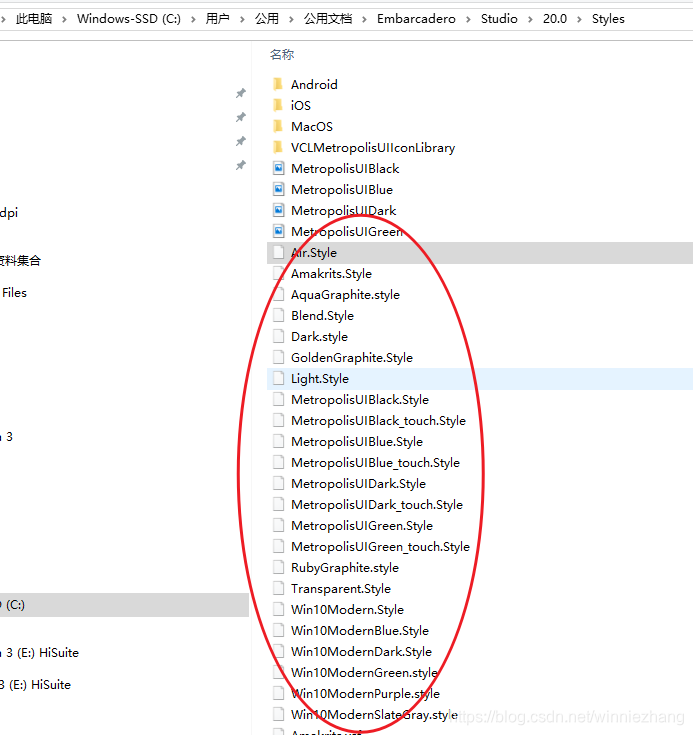Select the MetropolisUIGreen image file icon

[x=279, y=232]
